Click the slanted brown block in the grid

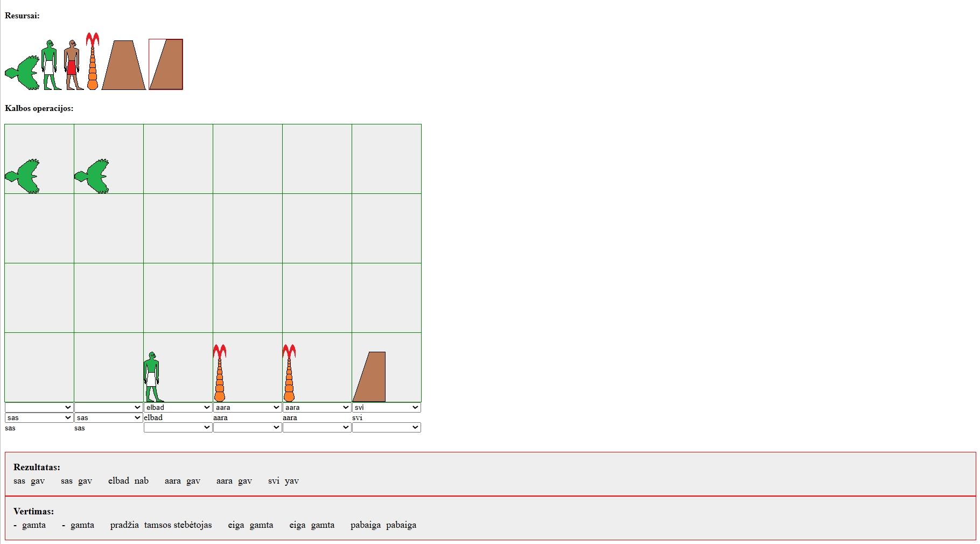click(369, 377)
